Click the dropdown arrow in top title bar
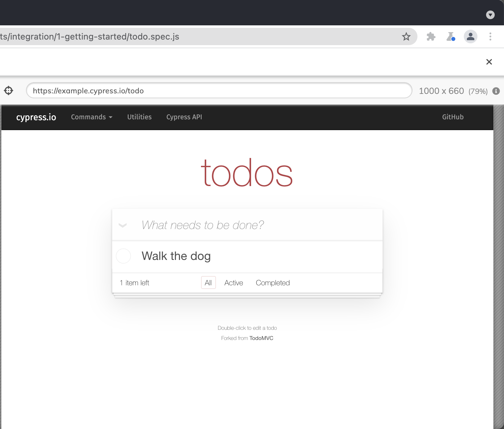 [490, 15]
